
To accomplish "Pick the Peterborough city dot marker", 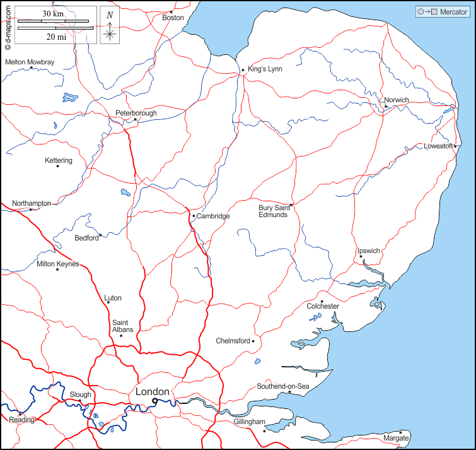I will (135, 119).
